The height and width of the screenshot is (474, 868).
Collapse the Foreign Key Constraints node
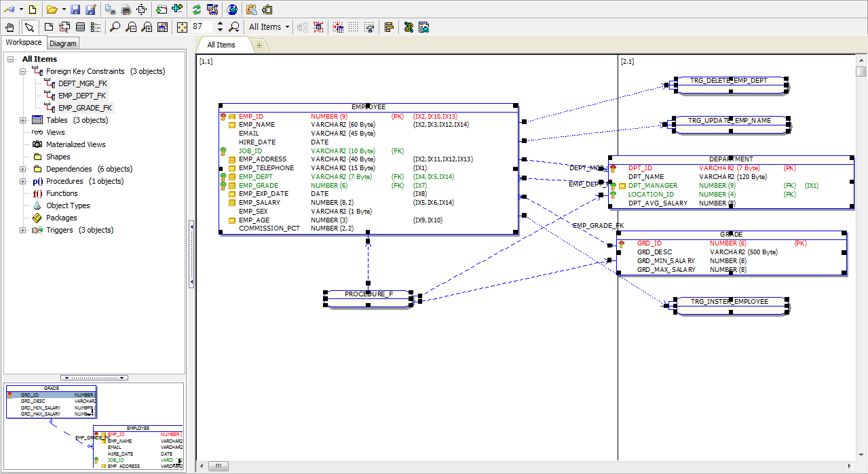(x=23, y=71)
